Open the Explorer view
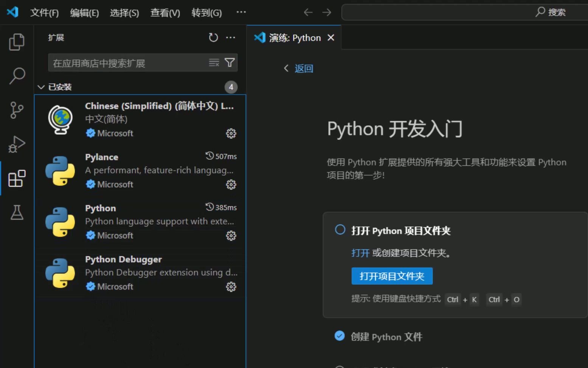 17,42
